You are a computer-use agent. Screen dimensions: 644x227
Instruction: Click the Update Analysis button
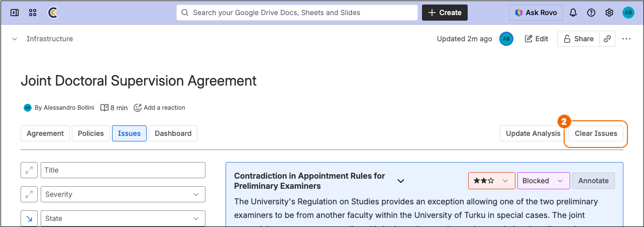coord(532,133)
